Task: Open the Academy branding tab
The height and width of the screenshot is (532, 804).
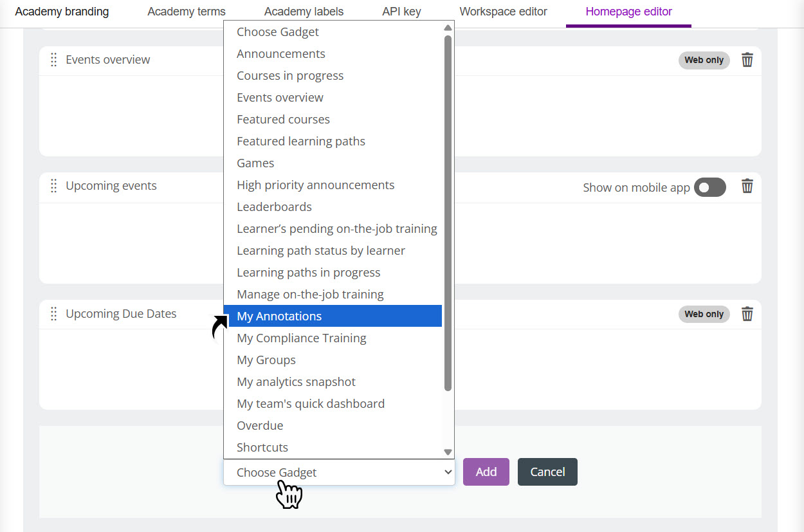Action: tap(62, 12)
